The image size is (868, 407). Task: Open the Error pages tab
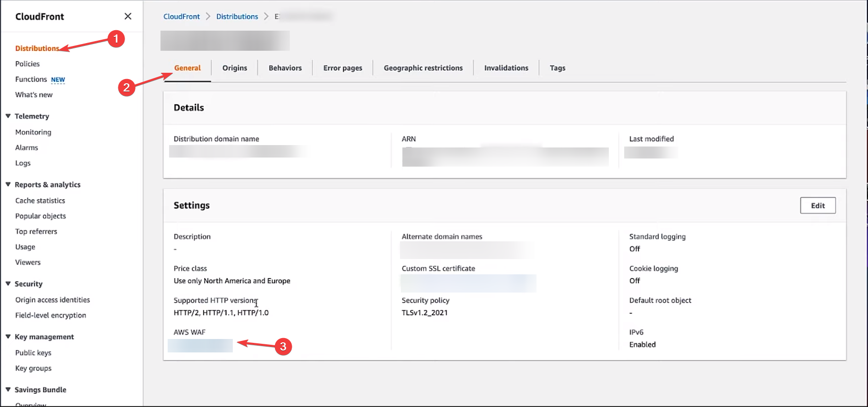coord(343,68)
